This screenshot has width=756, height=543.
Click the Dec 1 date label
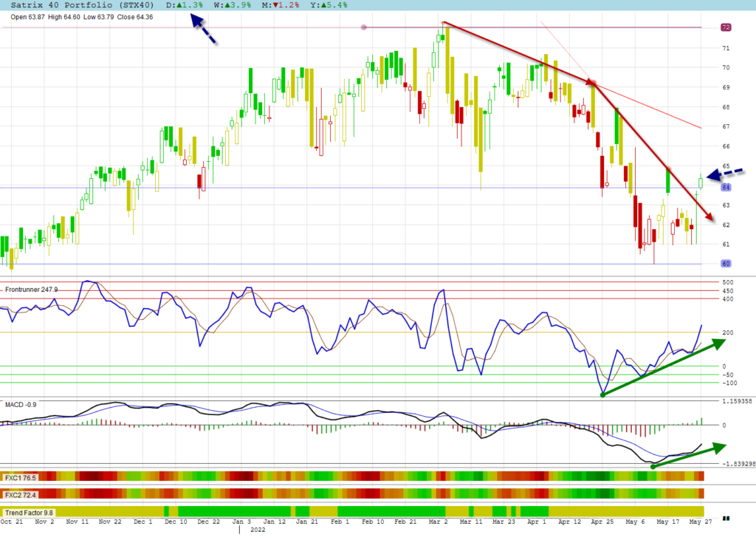143,522
